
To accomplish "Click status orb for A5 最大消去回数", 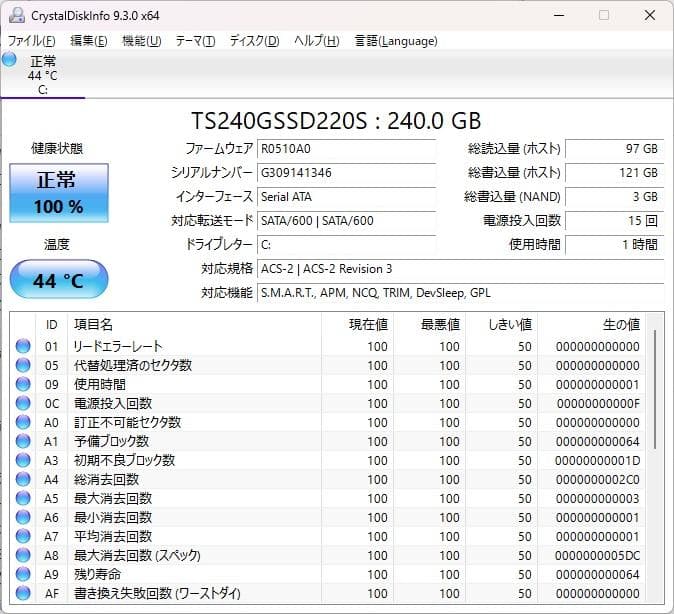I will click(23, 498).
